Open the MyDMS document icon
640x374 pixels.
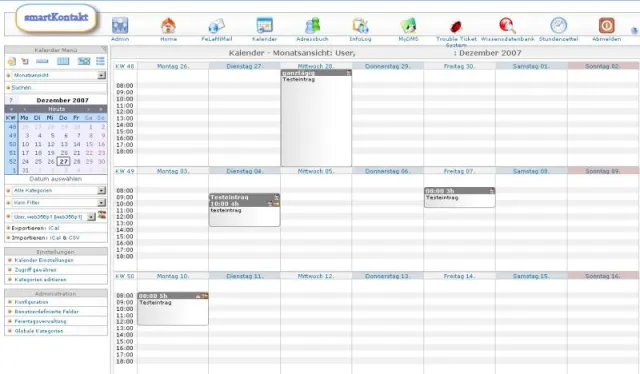(408, 26)
